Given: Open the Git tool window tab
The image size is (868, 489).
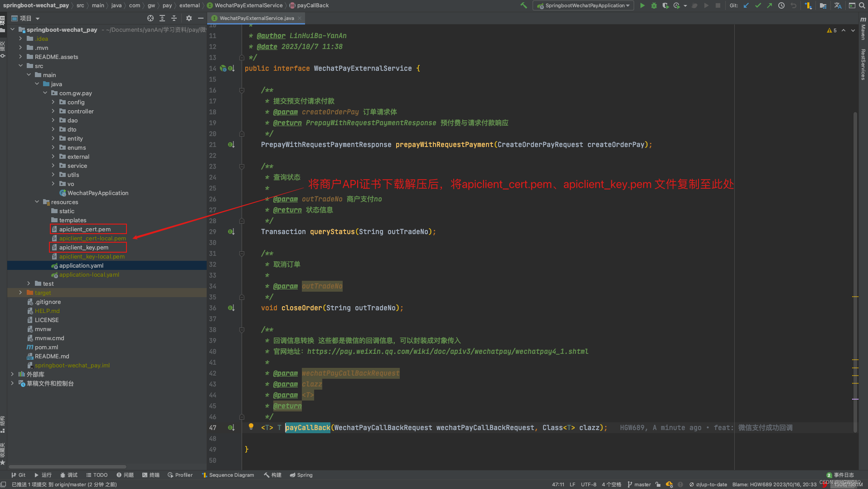Looking at the screenshot, I should [18, 475].
